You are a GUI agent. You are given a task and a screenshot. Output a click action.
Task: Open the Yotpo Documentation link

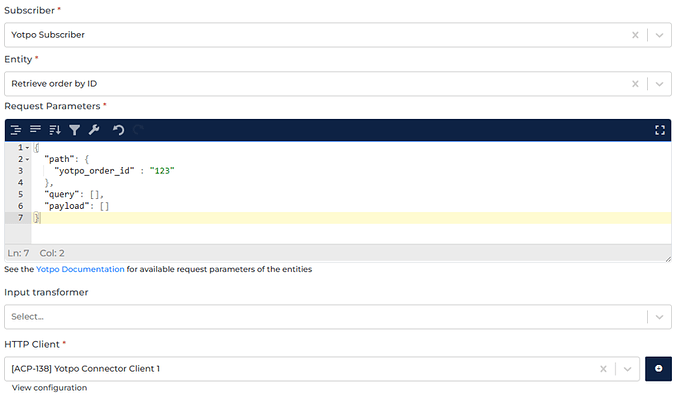80,269
